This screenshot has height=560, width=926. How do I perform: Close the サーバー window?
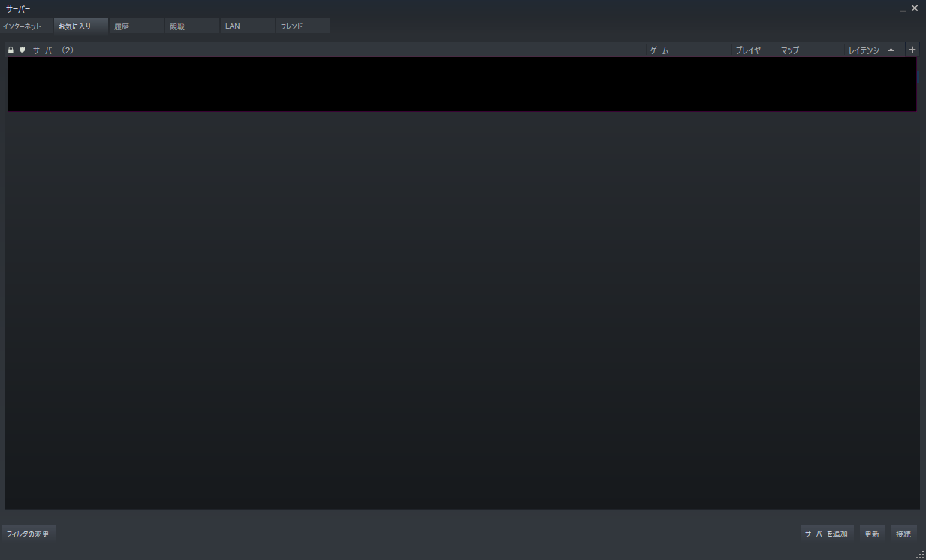(x=915, y=8)
